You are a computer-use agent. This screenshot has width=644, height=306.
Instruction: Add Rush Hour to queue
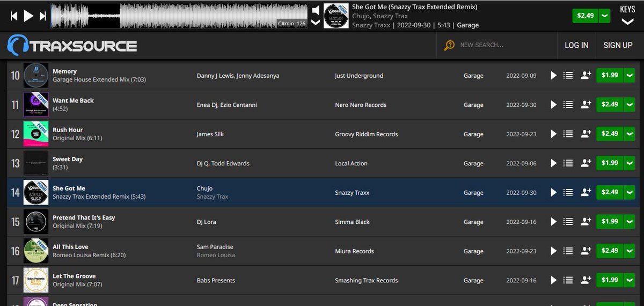click(x=568, y=134)
